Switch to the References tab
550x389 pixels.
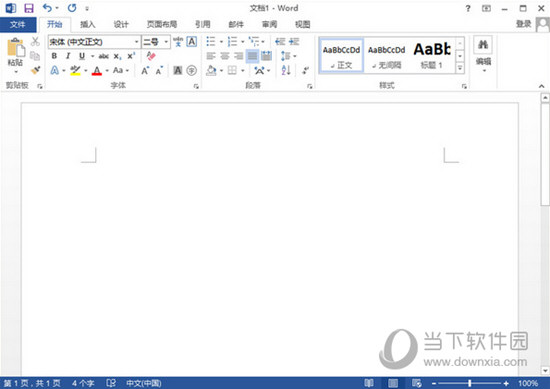[x=203, y=25]
